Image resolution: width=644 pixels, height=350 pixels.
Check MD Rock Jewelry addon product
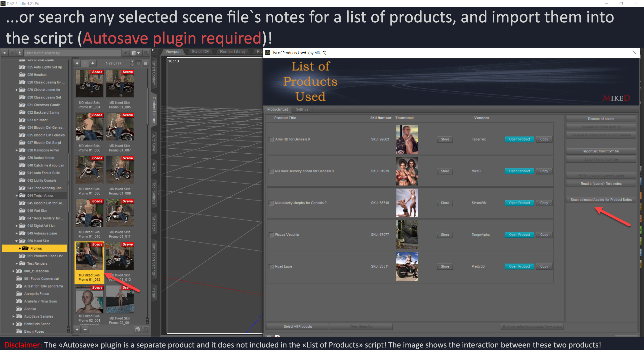coord(271,171)
